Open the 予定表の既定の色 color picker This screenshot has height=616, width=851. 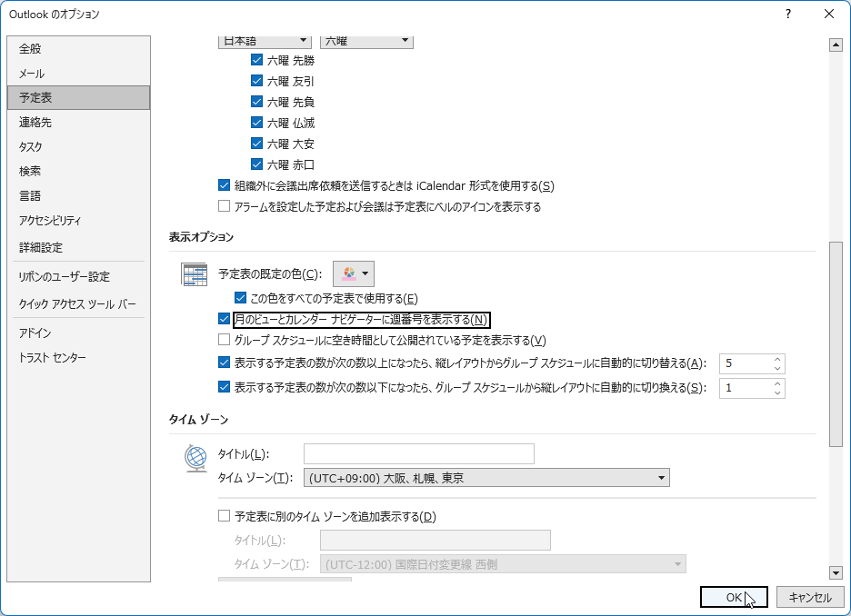click(354, 273)
